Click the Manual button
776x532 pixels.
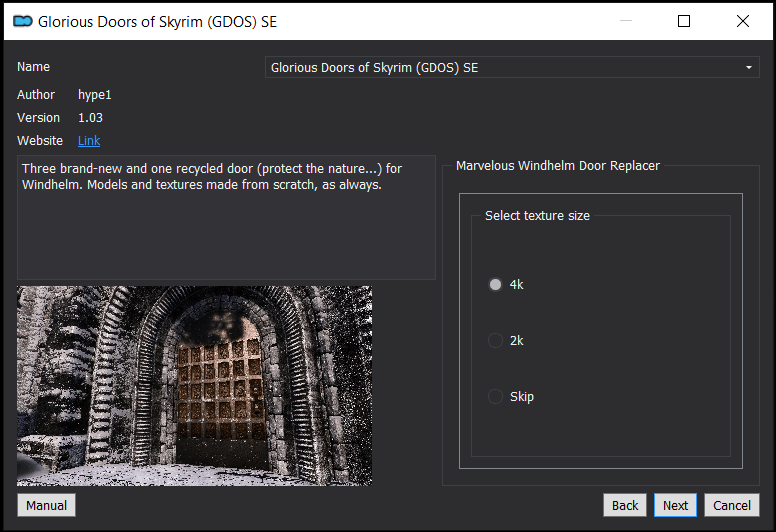pyautogui.click(x=47, y=505)
